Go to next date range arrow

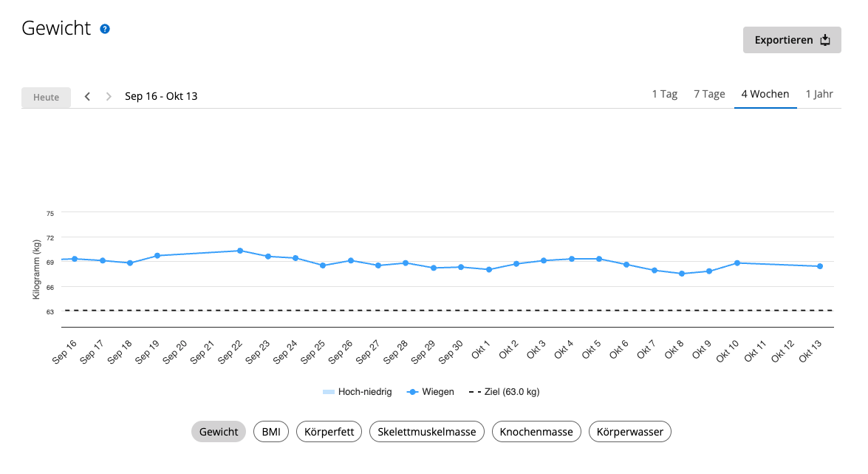[x=109, y=97]
